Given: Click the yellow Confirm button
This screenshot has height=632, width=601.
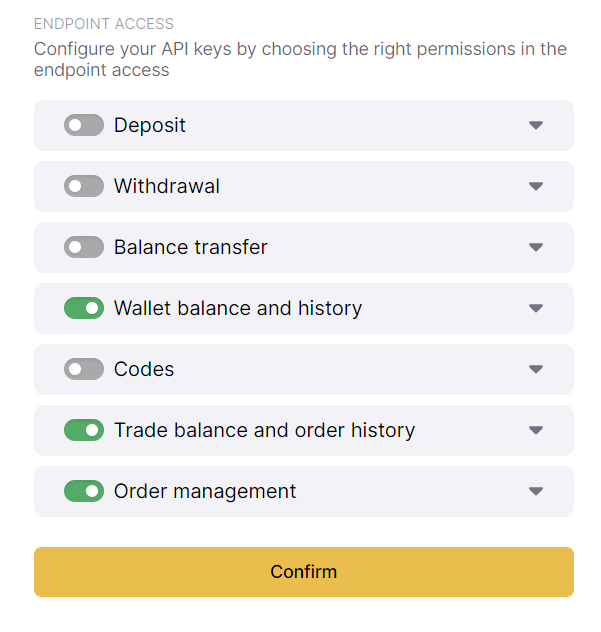Looking at the screenshot, I should pyautogui.click(x=303, y=572).
